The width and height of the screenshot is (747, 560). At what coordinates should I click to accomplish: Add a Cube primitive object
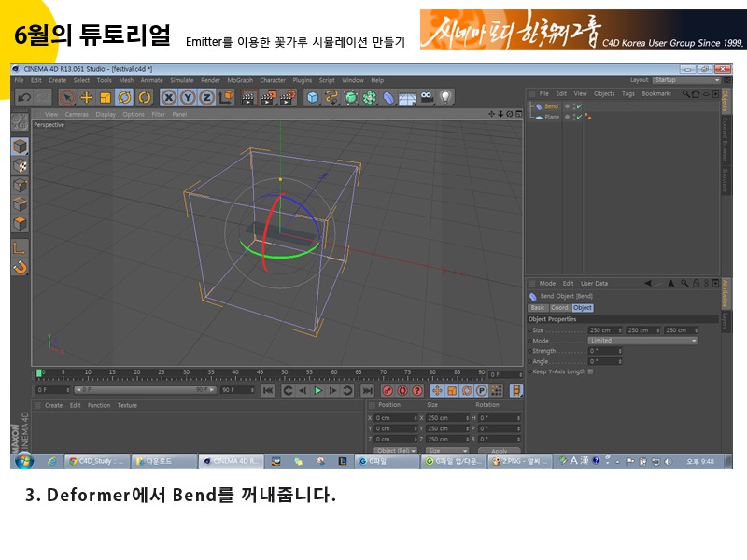(x=313, y=98)
